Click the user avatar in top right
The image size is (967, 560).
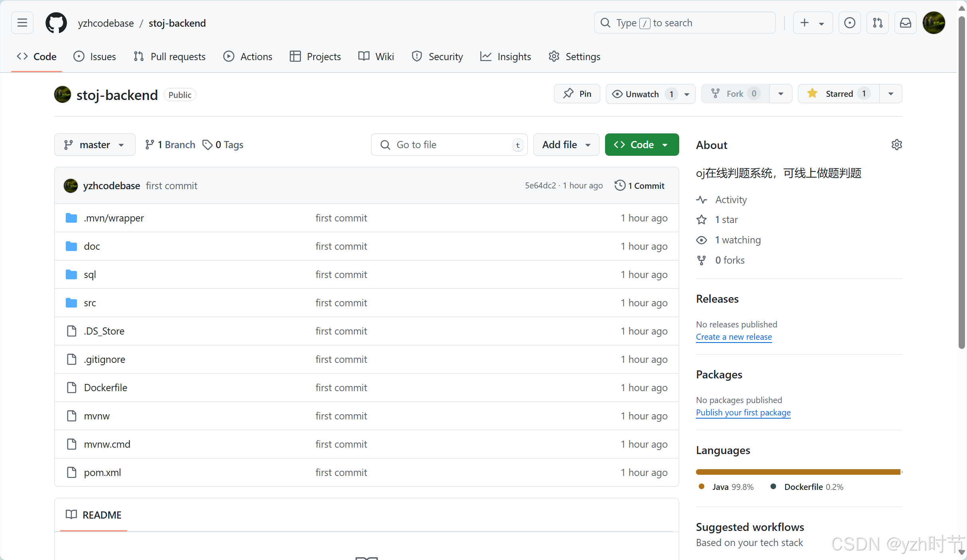934,23
